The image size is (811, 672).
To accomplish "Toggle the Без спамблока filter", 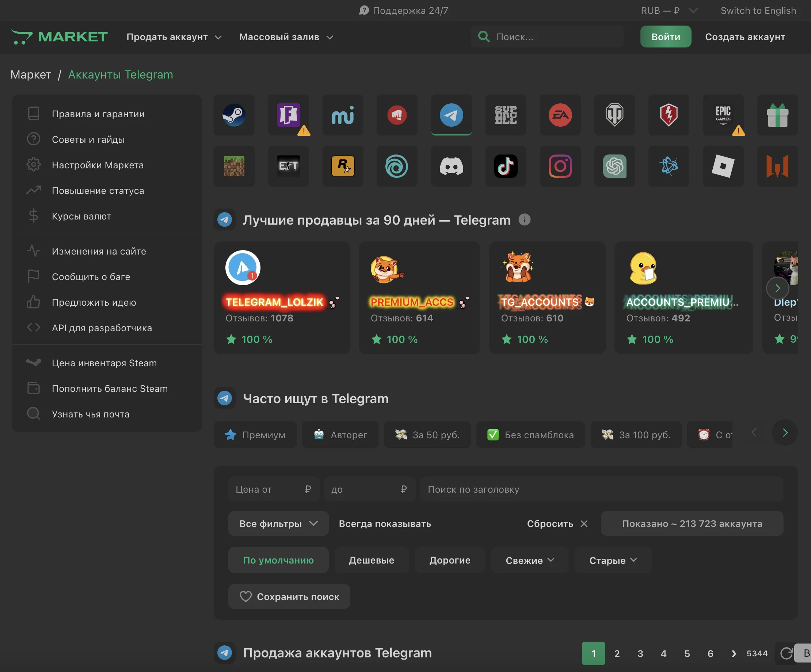I will (x=531, y=435).
